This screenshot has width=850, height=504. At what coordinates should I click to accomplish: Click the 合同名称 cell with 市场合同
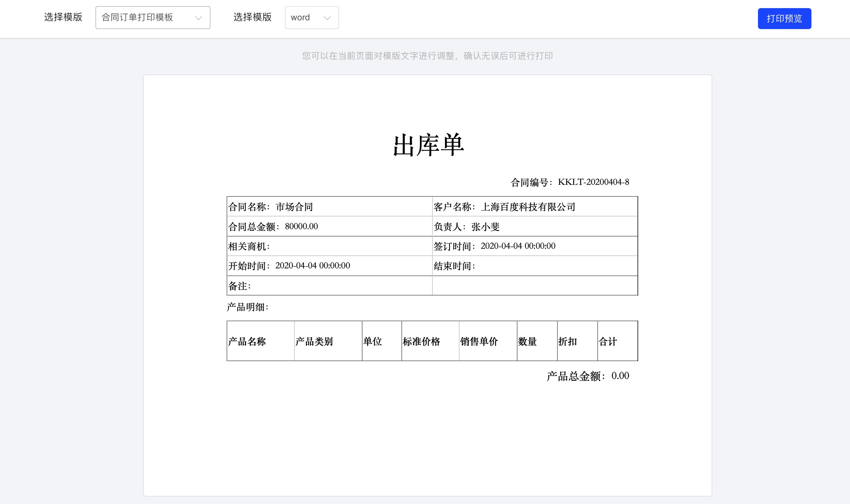pyautogui.click(x=329, y=206)
